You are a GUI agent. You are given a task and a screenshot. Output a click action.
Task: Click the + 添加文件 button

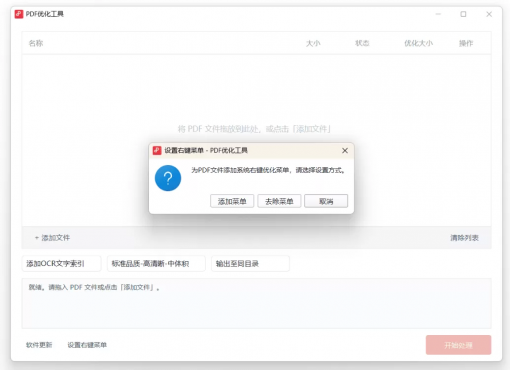coord(52,238)
